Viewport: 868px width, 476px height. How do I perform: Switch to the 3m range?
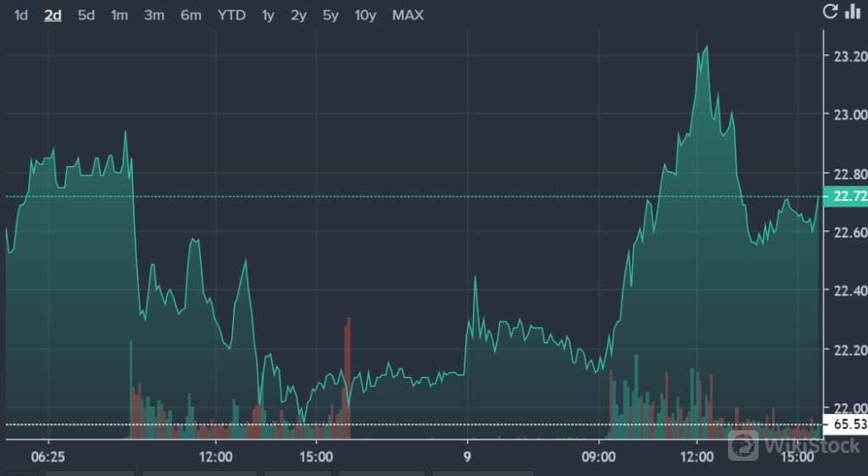(x=153, y=15)
